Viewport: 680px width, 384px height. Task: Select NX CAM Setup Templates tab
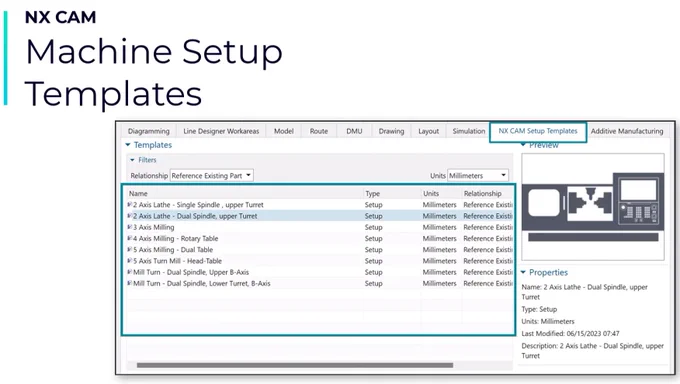[x=538, y=131]
